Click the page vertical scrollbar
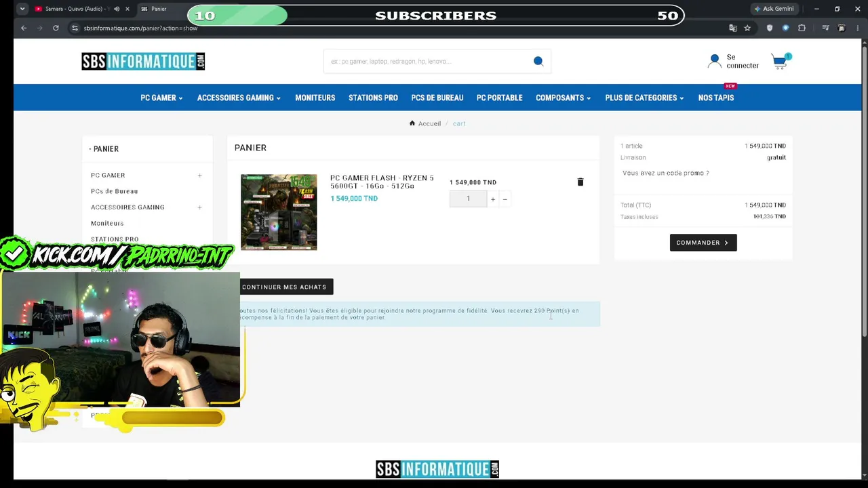Screen dimensions: 868x488 click(x=864, y=190)
